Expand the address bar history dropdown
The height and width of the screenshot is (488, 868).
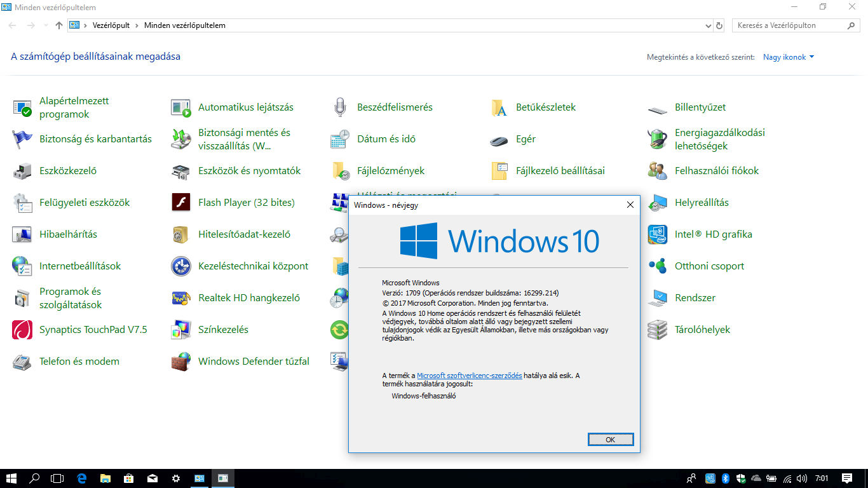709,25
